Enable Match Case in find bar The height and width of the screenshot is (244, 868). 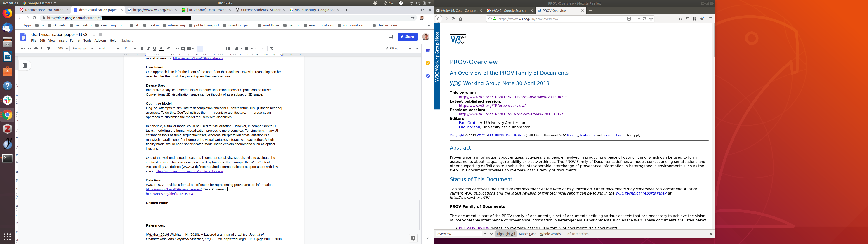527,234
